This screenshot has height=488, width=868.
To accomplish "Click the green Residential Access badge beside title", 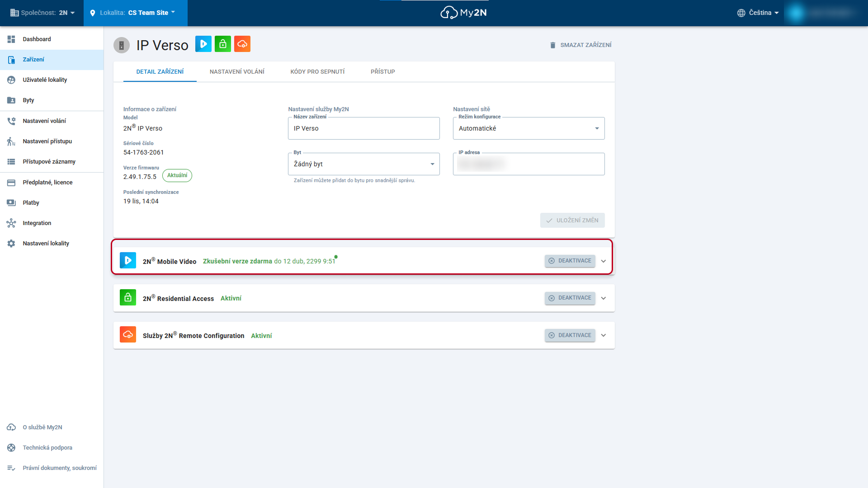I will point(223,44).
